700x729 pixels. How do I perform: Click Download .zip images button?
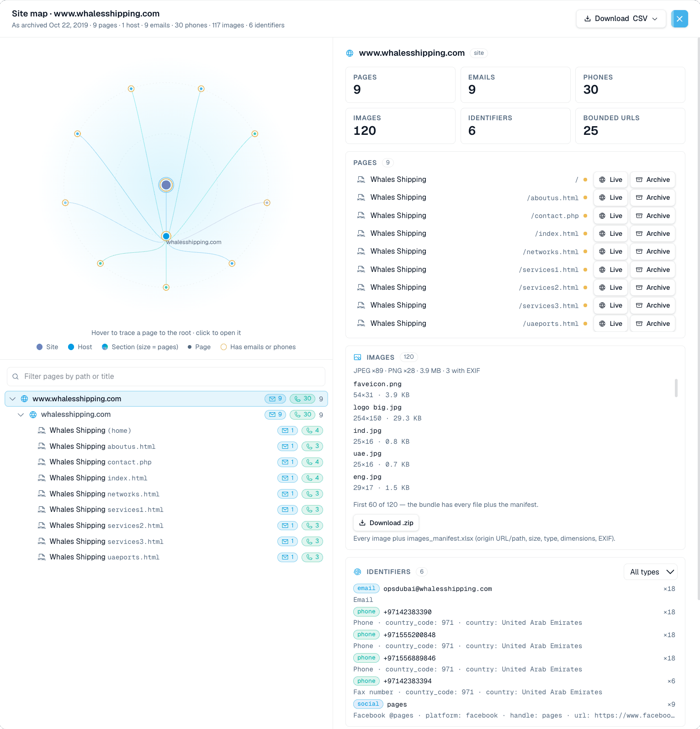[386, 523]
